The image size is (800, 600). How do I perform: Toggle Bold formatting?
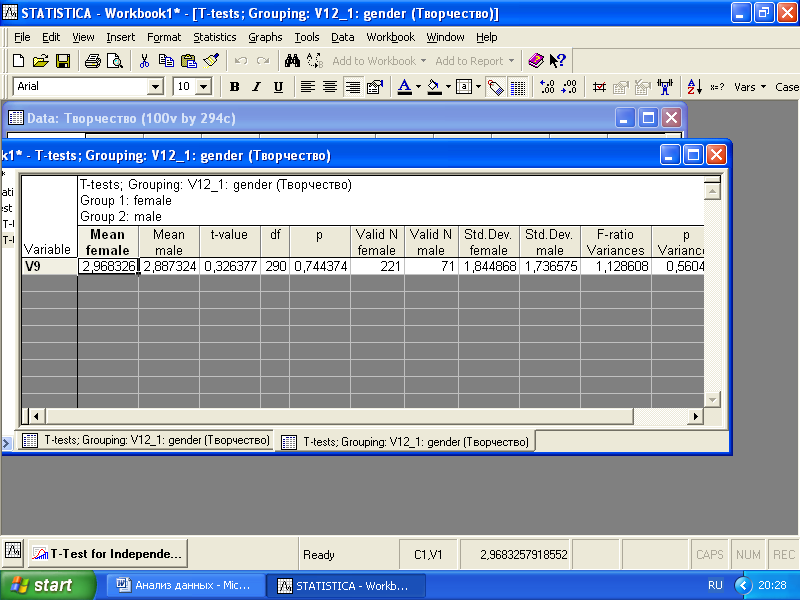234,87
